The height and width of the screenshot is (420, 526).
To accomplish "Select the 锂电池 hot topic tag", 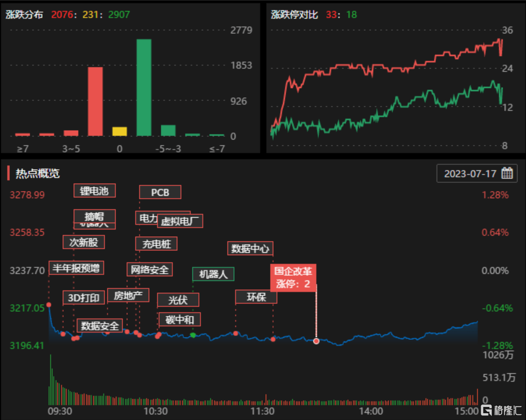I will click(x=94, y=191).
